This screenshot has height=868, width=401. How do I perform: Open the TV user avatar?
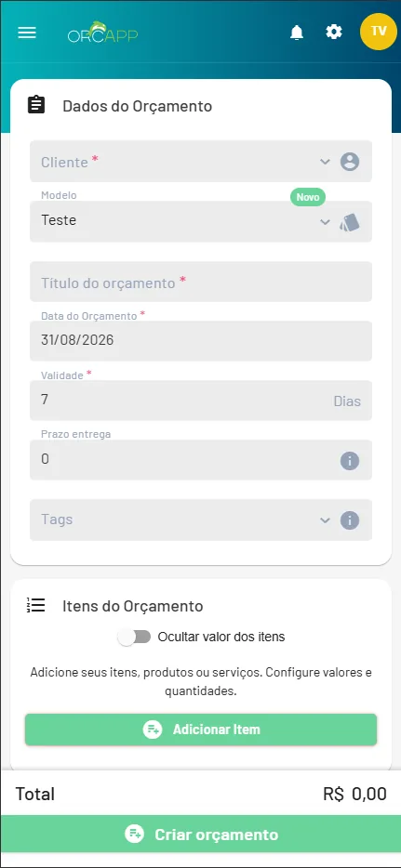tap(379, 31)
